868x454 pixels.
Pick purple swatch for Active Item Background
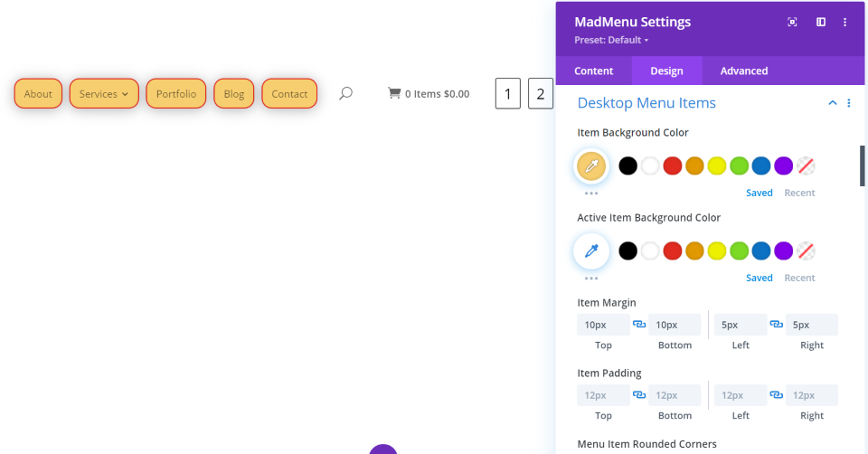coord(783,251)
